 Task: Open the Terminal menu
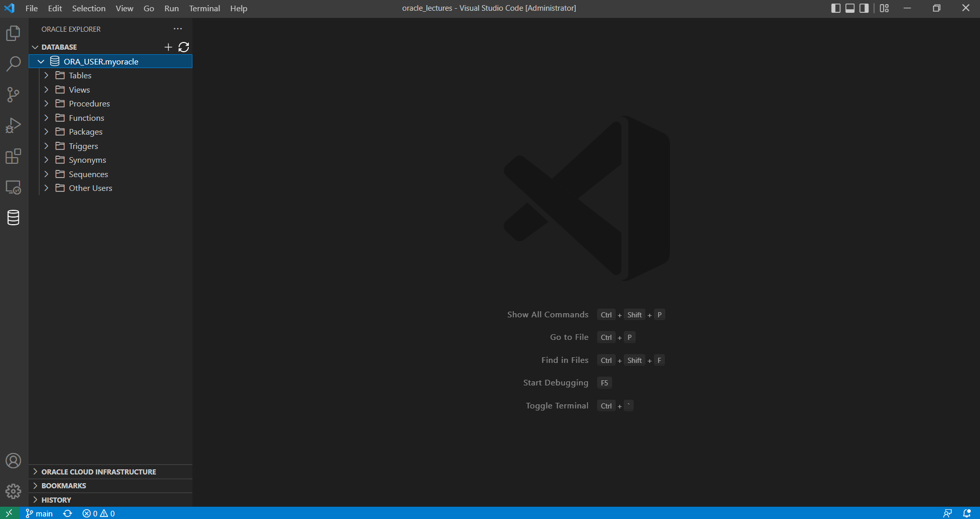[205, 8]
